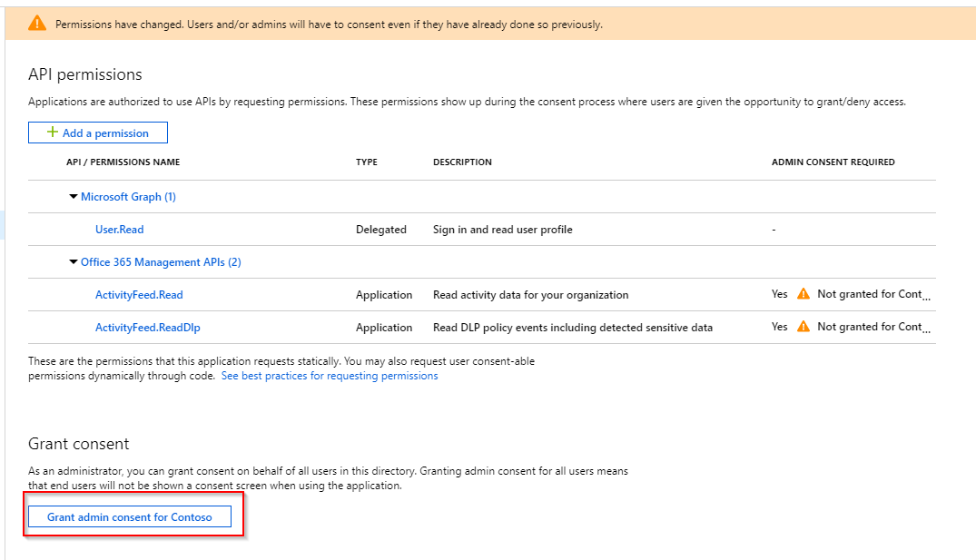Click 'Read activity data for your organization'
The image size is (976, 560).
click(x=531, y=294)
